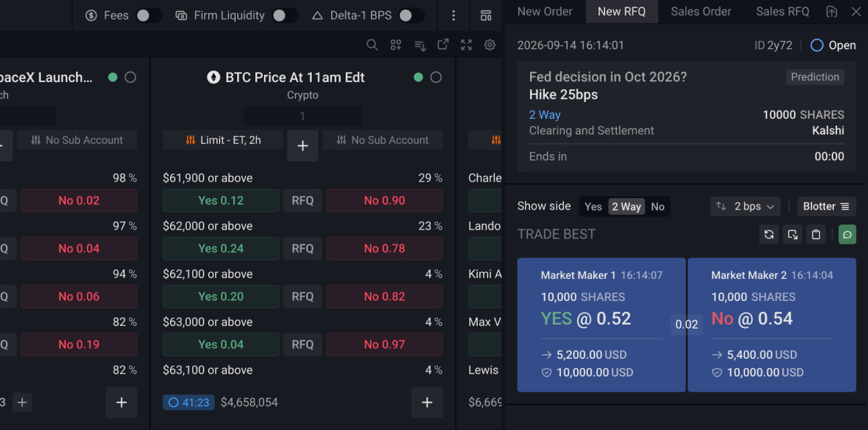The width and height of the screenshot is (868, 430).
Task: Toggle the Fees switch
Action: tap(148, 15)
